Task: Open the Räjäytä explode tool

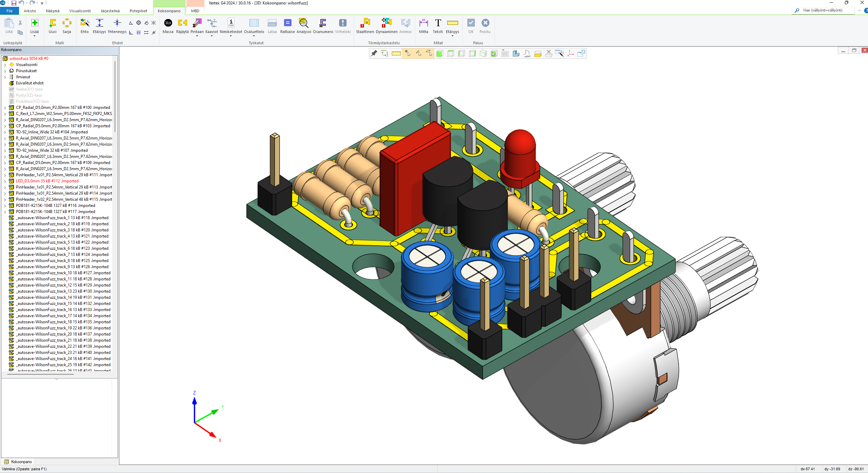Action: 182,23
